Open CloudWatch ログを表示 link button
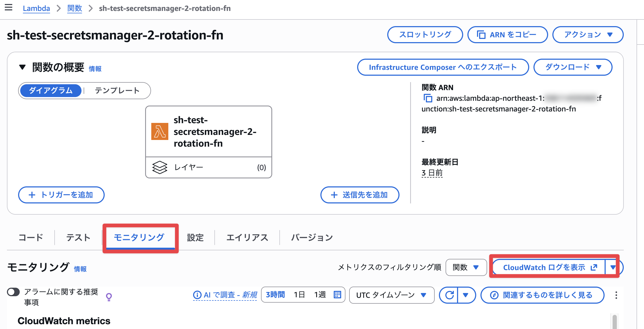 coord(549,267)
